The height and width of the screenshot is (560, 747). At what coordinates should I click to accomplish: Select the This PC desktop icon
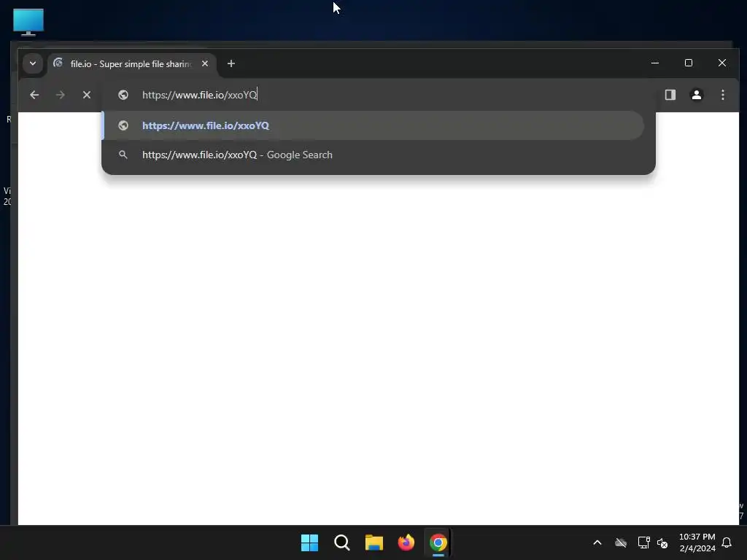(28, 22)
